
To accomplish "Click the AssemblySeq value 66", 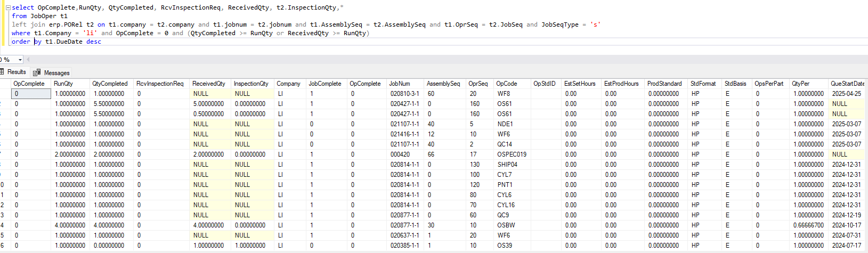I will 445,154.
